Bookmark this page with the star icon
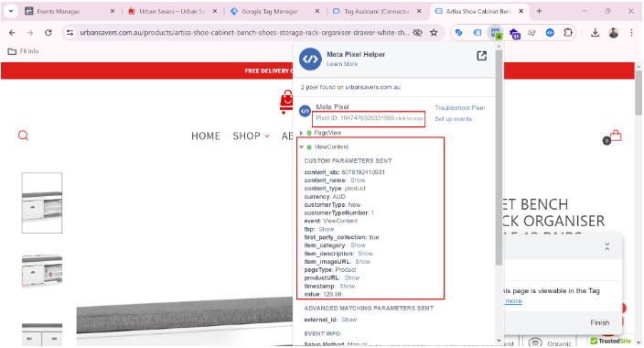The width and height of the screenshot is (644, 348). 435,32
